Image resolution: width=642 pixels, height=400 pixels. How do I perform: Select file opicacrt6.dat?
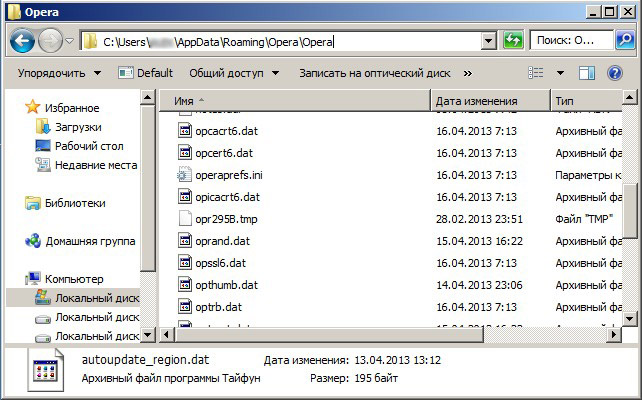click(x=227, y=197)
